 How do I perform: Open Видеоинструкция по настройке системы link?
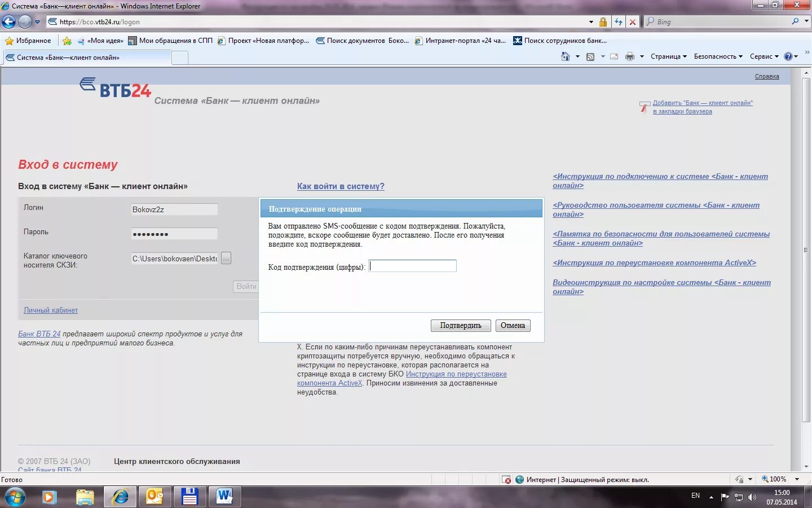click(661, 287)
